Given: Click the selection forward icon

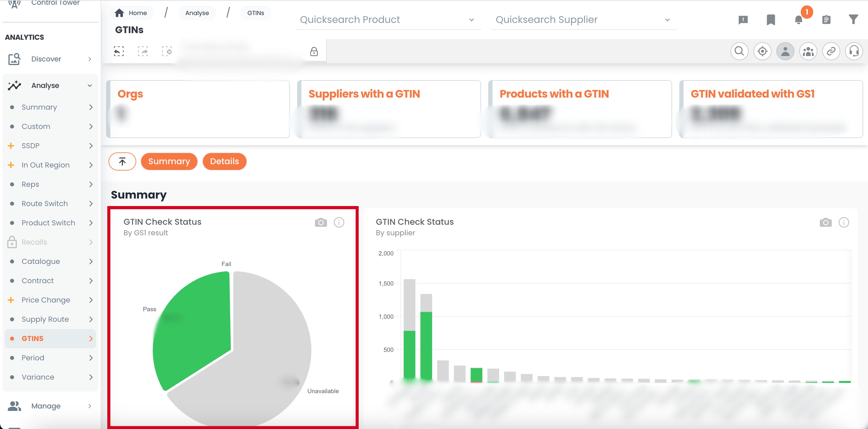Looking at the screenshot, I should (x=143, y=51).
